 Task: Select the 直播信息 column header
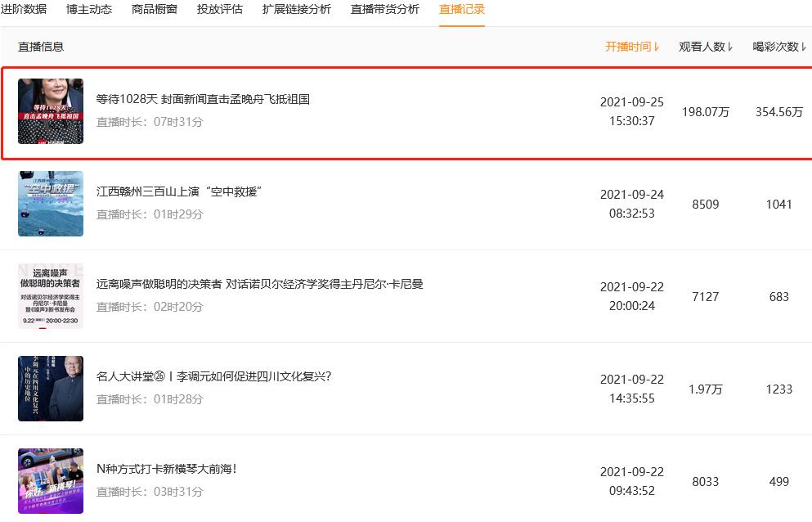click(x=41, y=47)
